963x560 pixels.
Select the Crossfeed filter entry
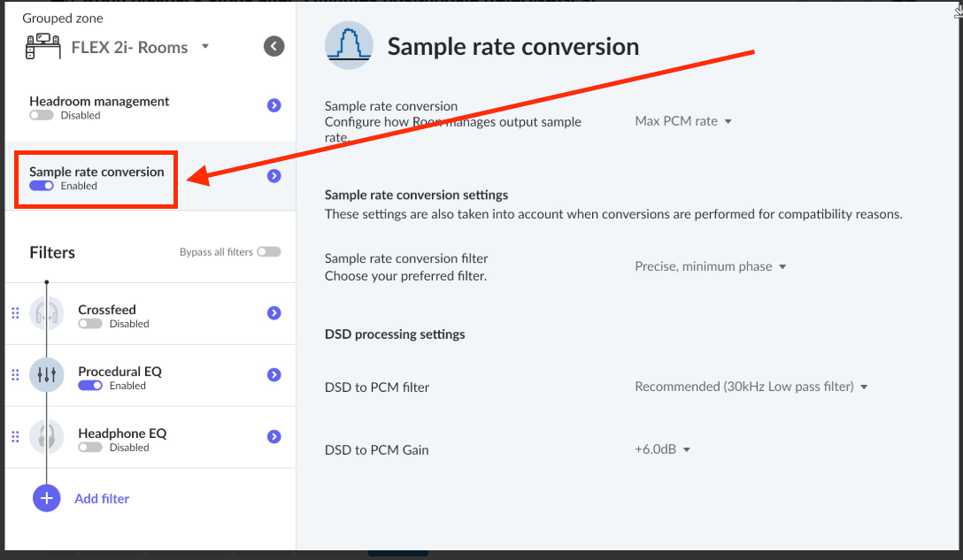pos(150,314)
